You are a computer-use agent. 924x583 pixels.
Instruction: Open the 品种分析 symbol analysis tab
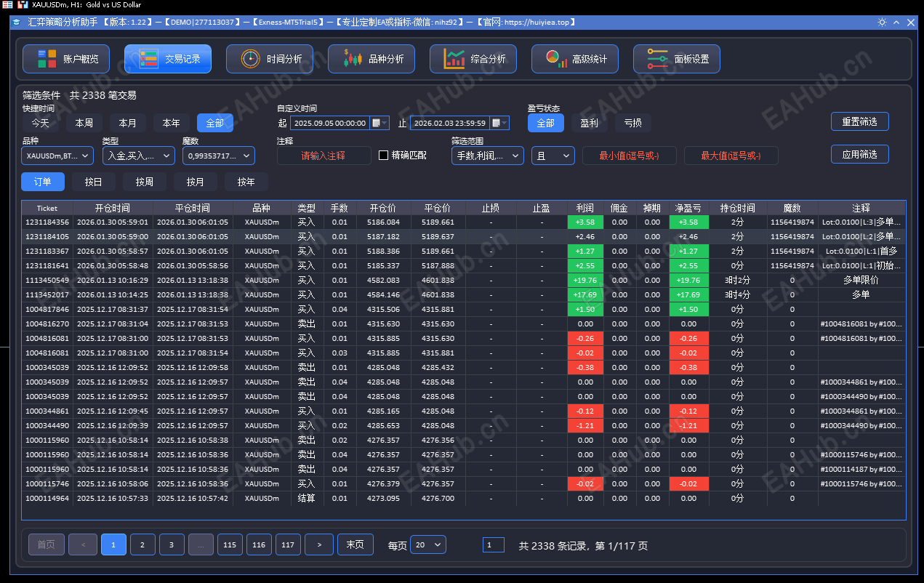371,59
